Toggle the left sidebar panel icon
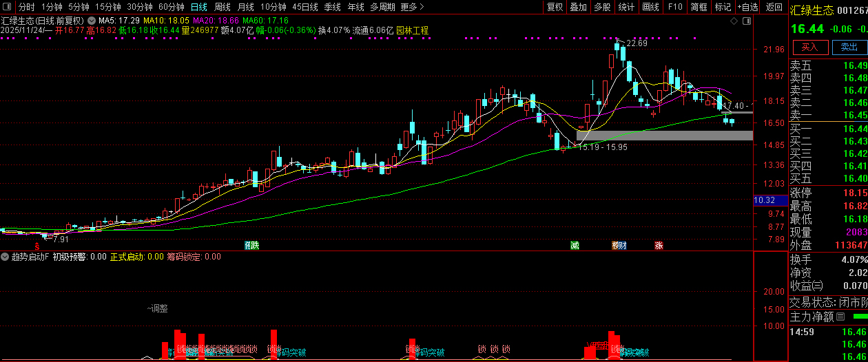This screenshot has height=362, width=868. pos(8,7)
